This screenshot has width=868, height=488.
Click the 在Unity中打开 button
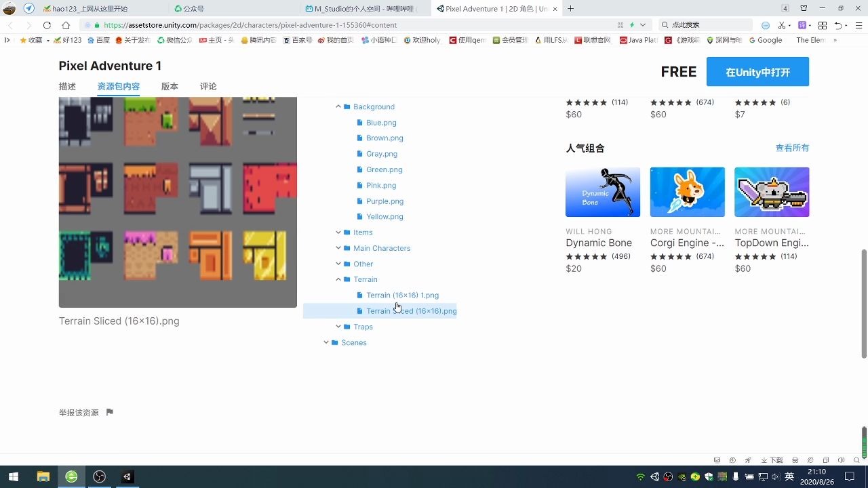click(x=757, y=72)
